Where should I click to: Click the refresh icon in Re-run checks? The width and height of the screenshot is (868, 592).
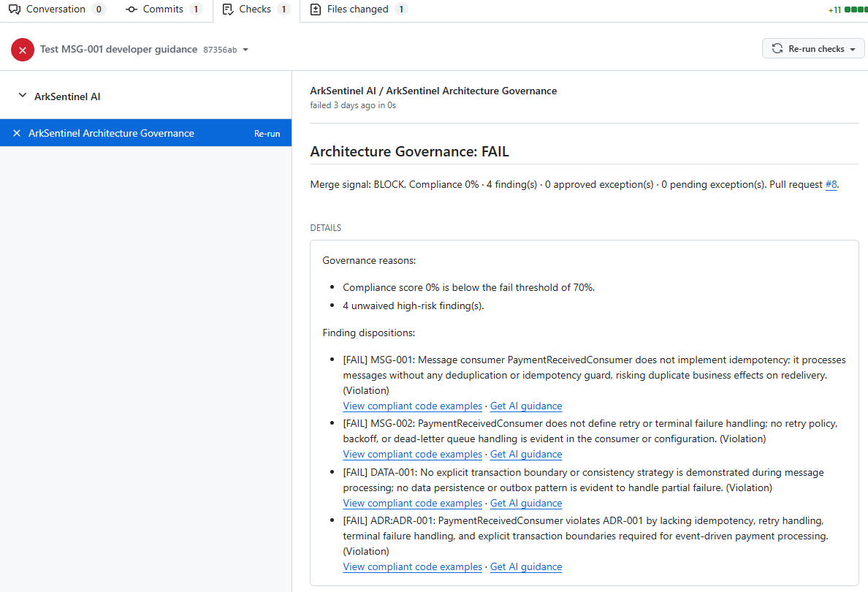click(777, 49)
